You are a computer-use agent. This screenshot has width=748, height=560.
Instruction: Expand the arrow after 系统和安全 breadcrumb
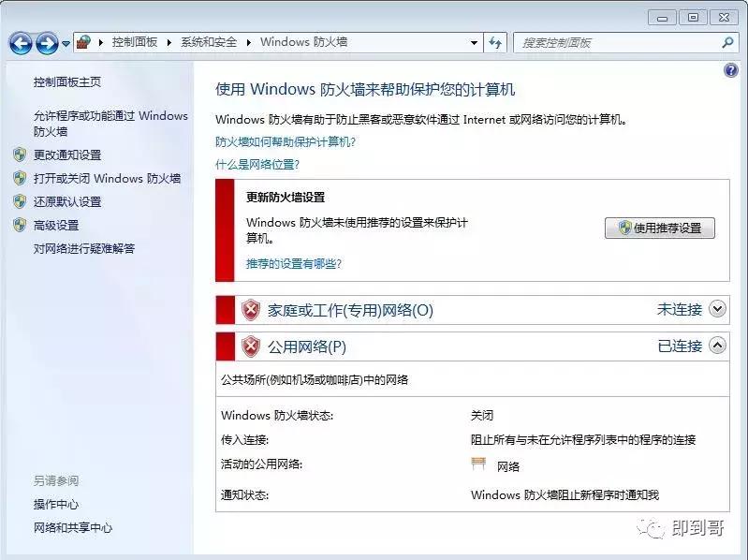click(248, 42)
